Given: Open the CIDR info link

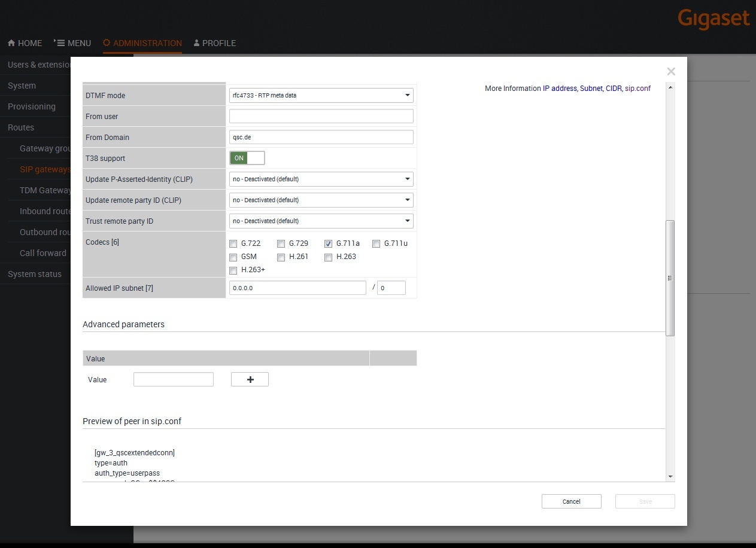Looking at the screenshot, I should click(614, 88).
